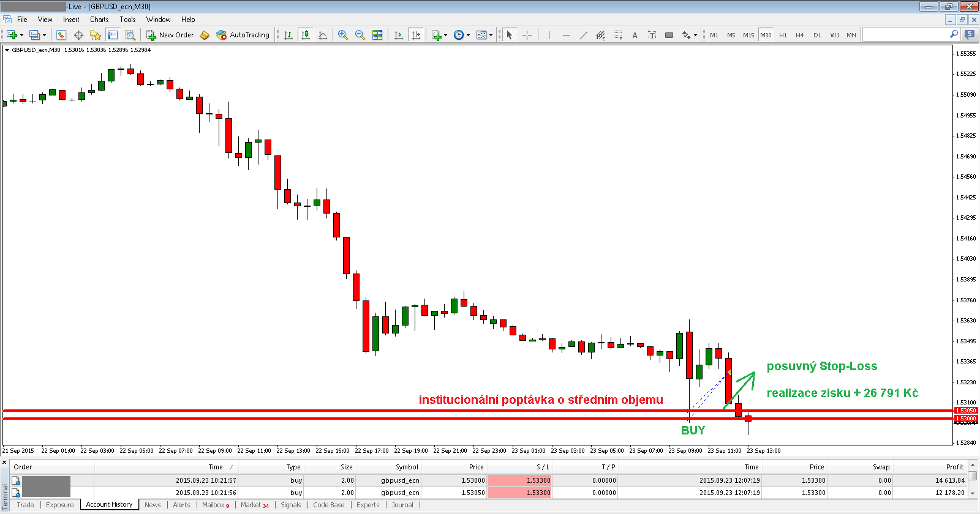Click the 1.53050 red price level marker
This screenshot has height=514, width=980.
click(x=966, y=411)
